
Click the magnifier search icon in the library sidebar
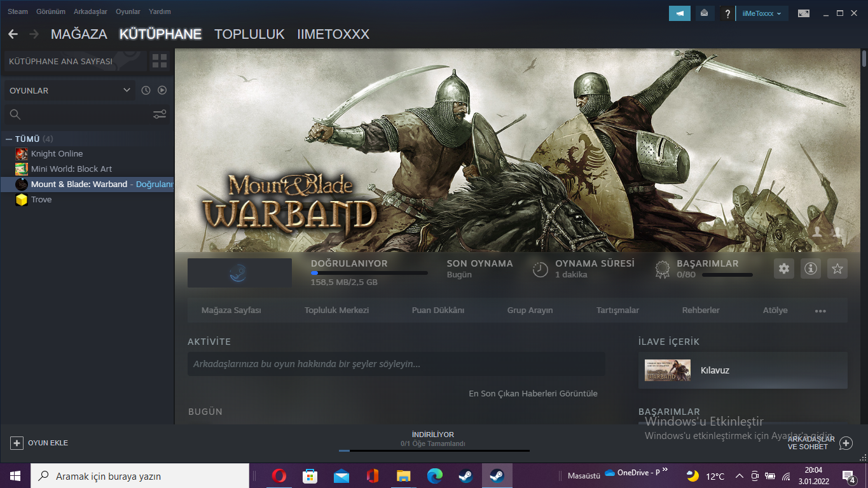coord(15,115)
